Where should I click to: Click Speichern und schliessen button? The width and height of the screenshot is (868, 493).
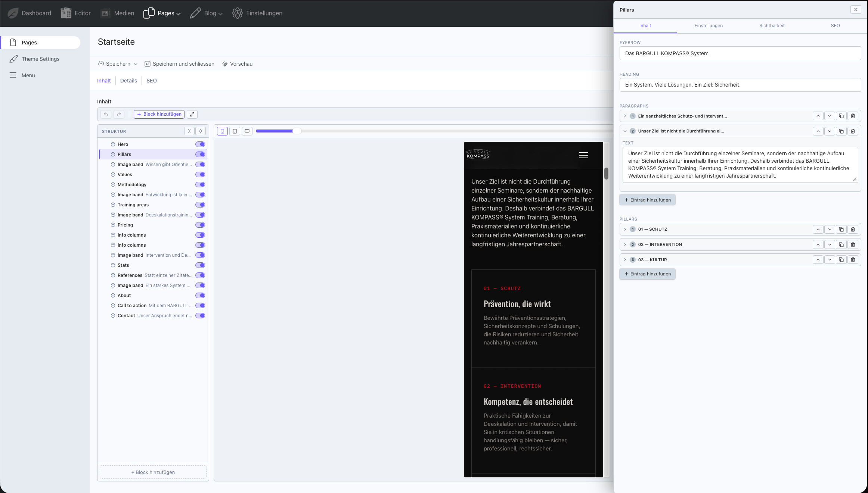[x=179, y=64]
